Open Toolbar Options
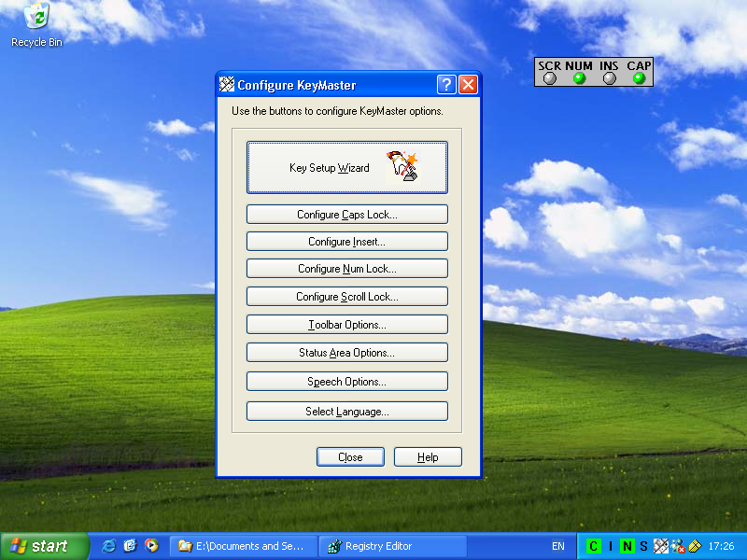Image resolution: width=747 pixels, height=560 pixels. click(346, 325)
